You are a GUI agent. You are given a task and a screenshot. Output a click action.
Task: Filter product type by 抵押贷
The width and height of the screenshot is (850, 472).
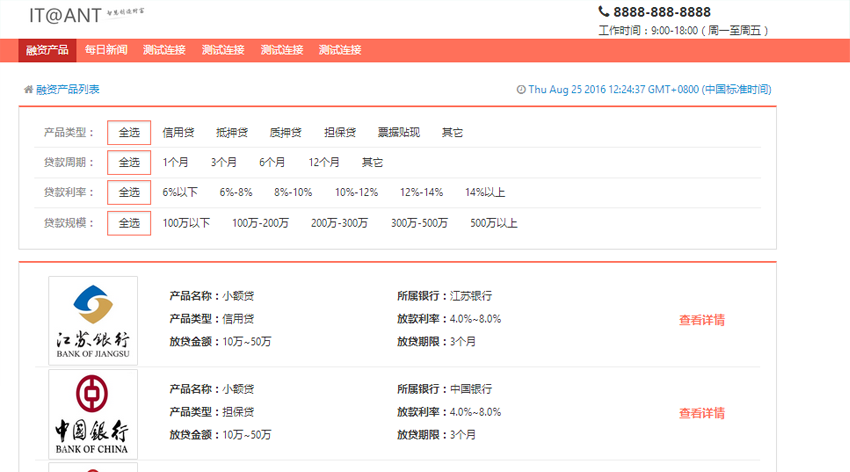click(232, 133)
